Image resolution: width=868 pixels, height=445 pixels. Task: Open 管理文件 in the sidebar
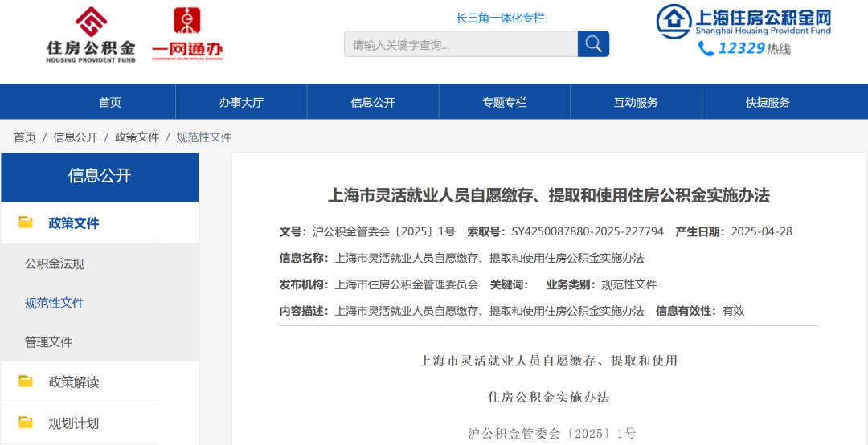(49, 342)
